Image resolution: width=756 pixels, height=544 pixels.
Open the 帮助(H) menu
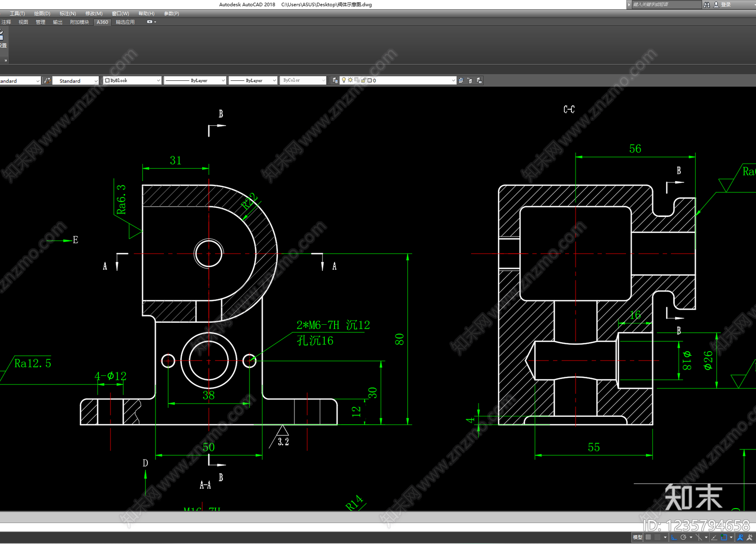(146, 13)
